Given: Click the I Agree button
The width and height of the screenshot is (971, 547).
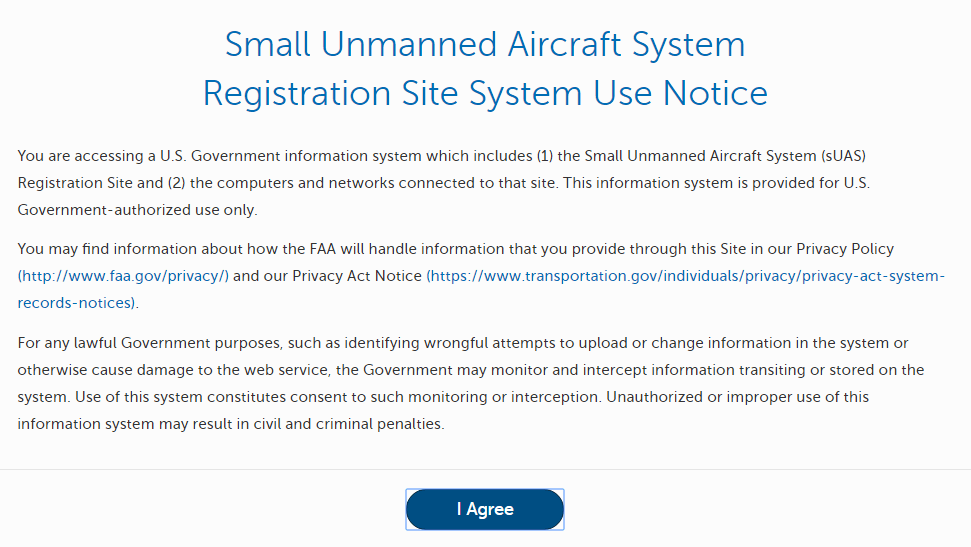Looking at the screenshot, I should click(485, 509).
